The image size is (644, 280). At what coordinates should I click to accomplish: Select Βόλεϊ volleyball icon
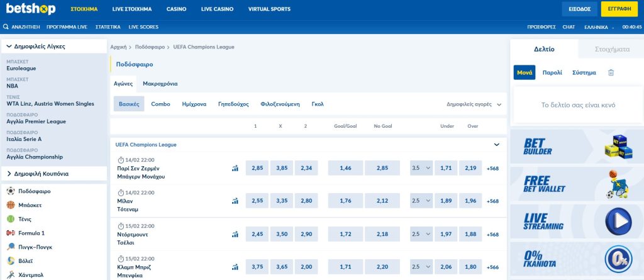[x=11, y=260]
